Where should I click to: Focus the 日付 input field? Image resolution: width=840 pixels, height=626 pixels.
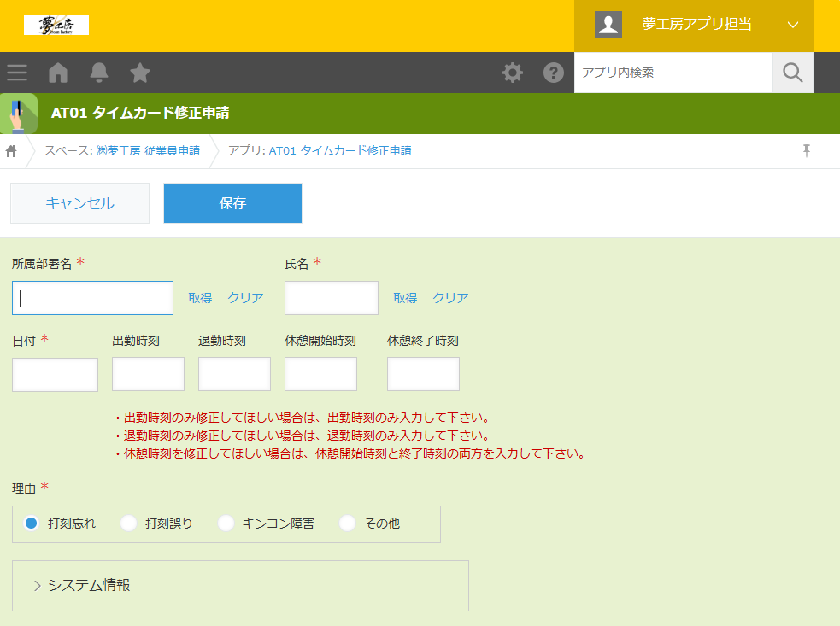click(56, 374)
